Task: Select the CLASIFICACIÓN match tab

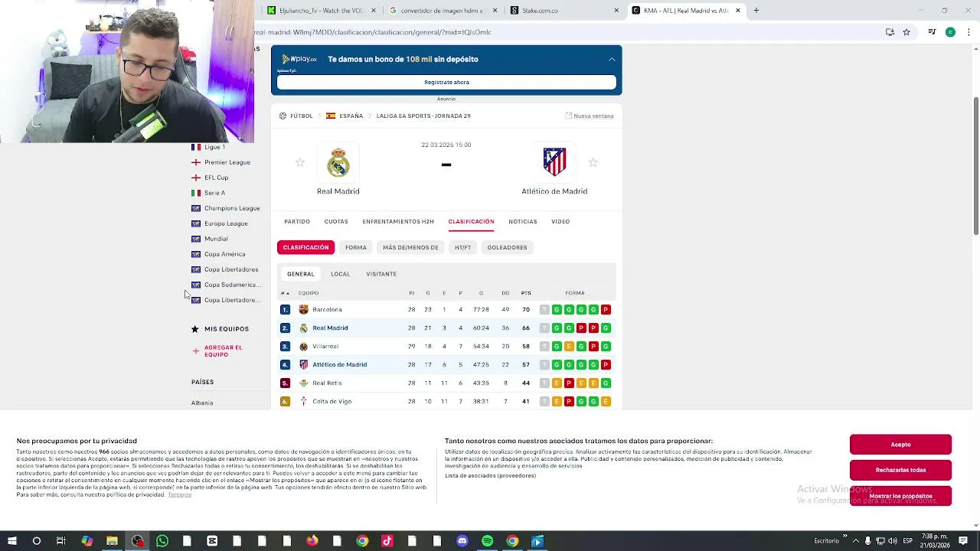Action: click(471, 221)
